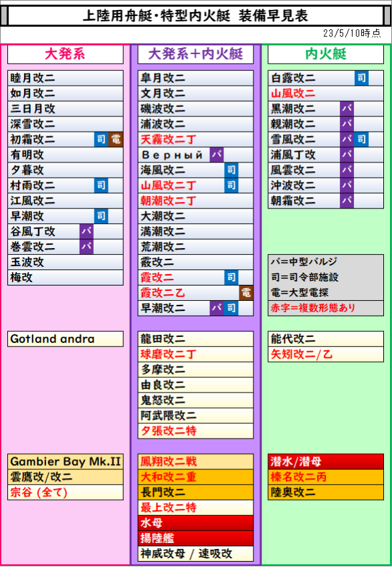Select the red 揚陸艦 cell
This screenshot has width=392, height=567.
(x=195, y=538)
